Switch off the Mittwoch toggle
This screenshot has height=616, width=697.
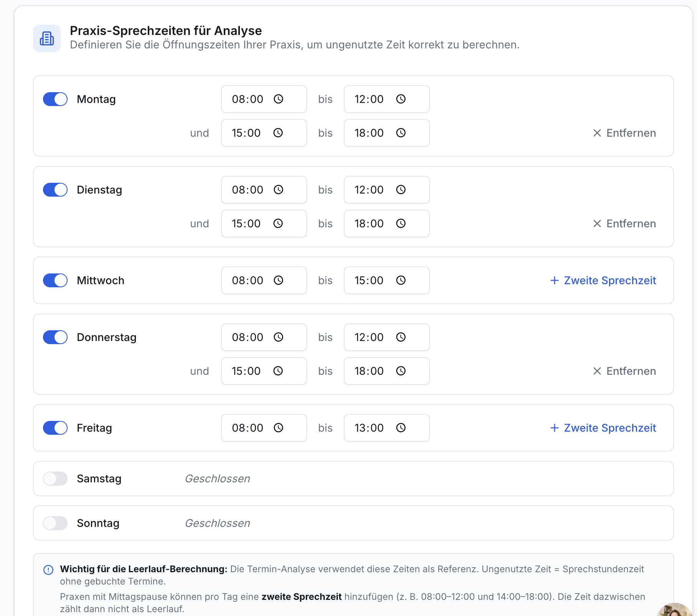pyautogui.click(x=55, y=280)
